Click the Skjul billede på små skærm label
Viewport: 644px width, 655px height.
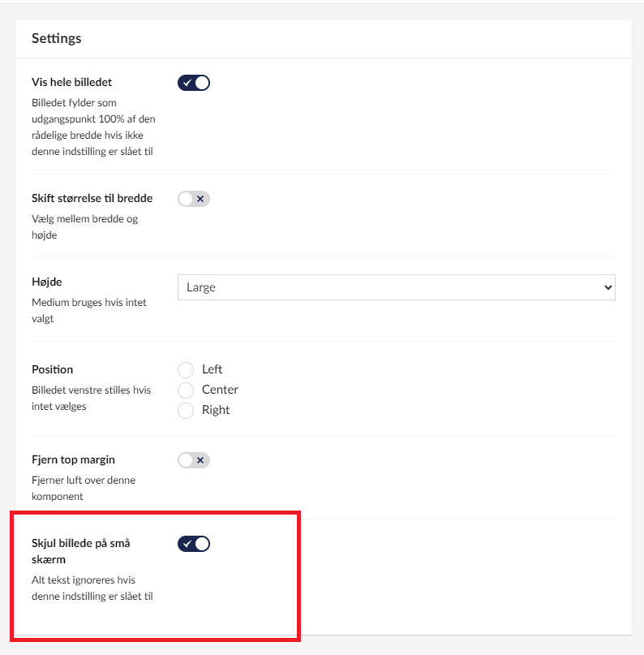[80, 551]
